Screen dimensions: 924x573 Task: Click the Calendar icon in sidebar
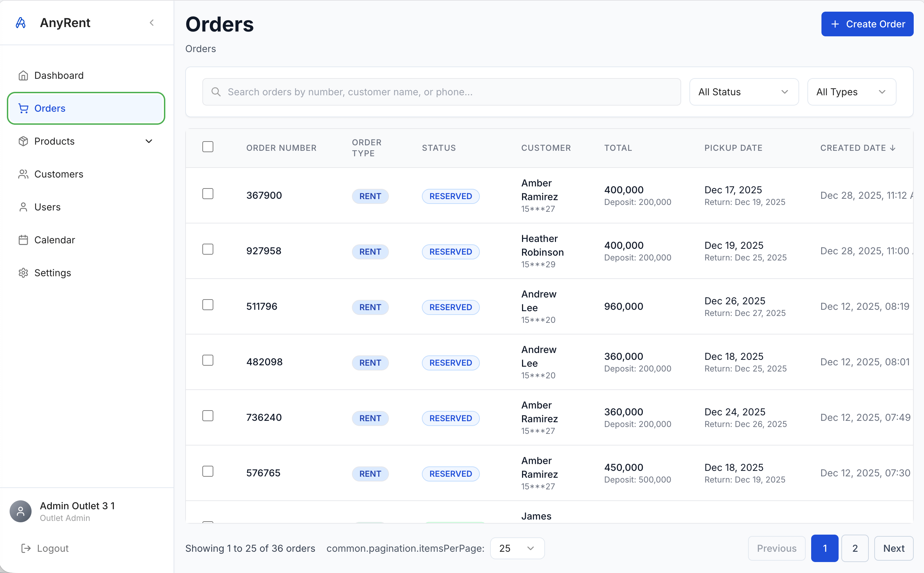(23, 240)
